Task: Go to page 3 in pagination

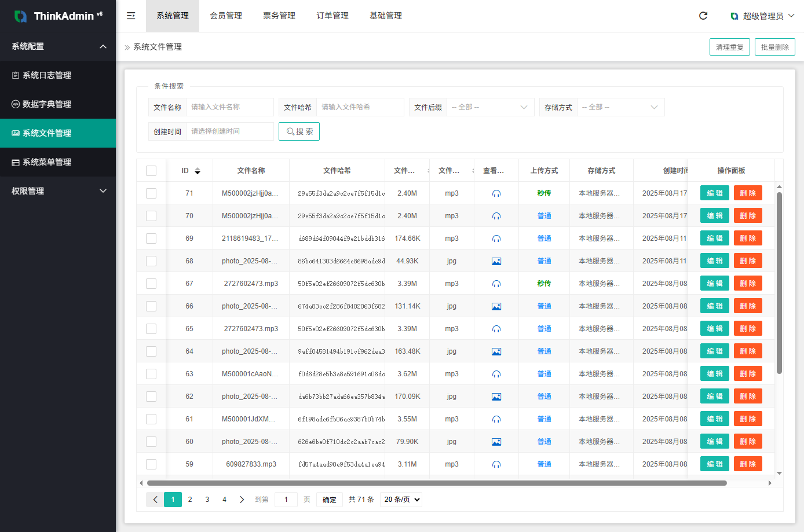Action: click(207, 500)
